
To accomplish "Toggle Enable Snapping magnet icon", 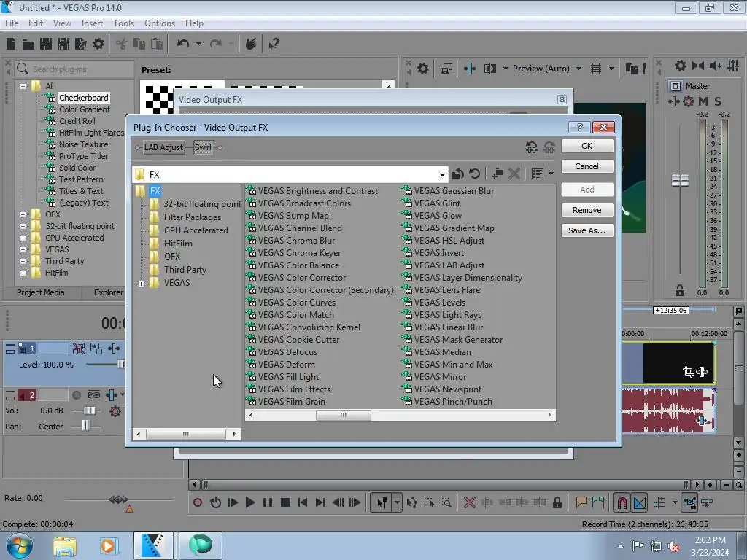I will tap(622, 502).
